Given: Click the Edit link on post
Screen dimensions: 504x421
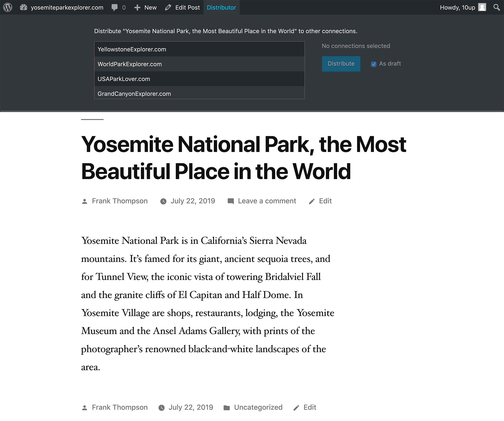Looking at the screenshot, I should click(x=326, y=201).
